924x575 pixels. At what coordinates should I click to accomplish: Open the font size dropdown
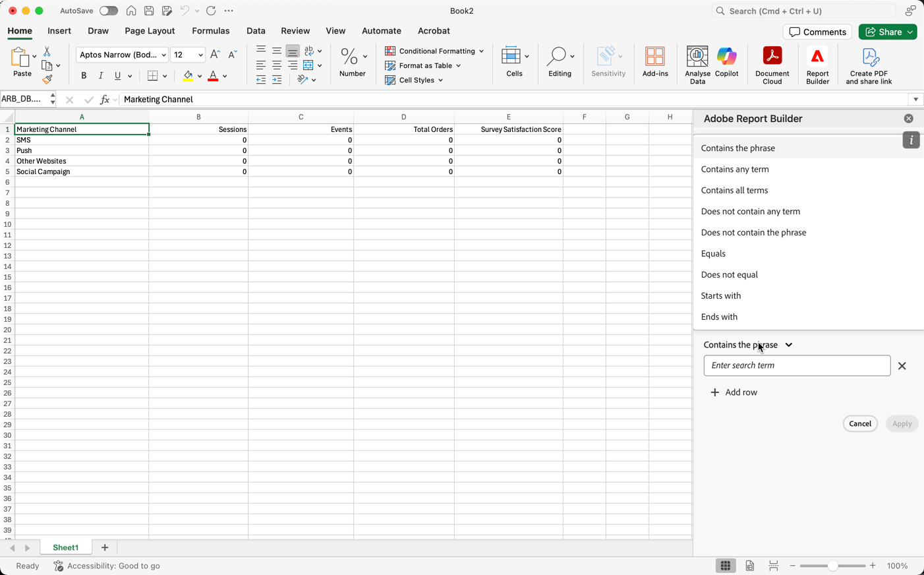[x=200, y=55]
